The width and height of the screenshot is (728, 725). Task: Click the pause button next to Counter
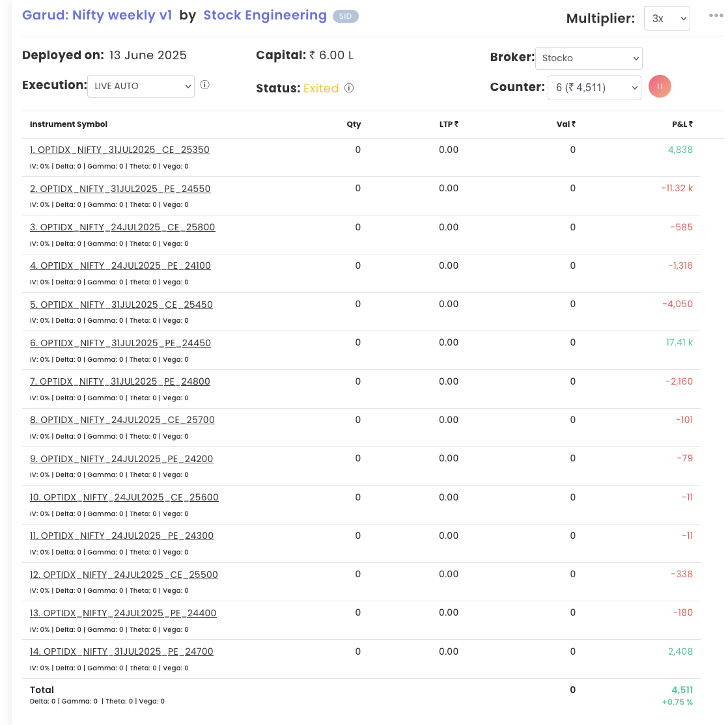point(660,87)
